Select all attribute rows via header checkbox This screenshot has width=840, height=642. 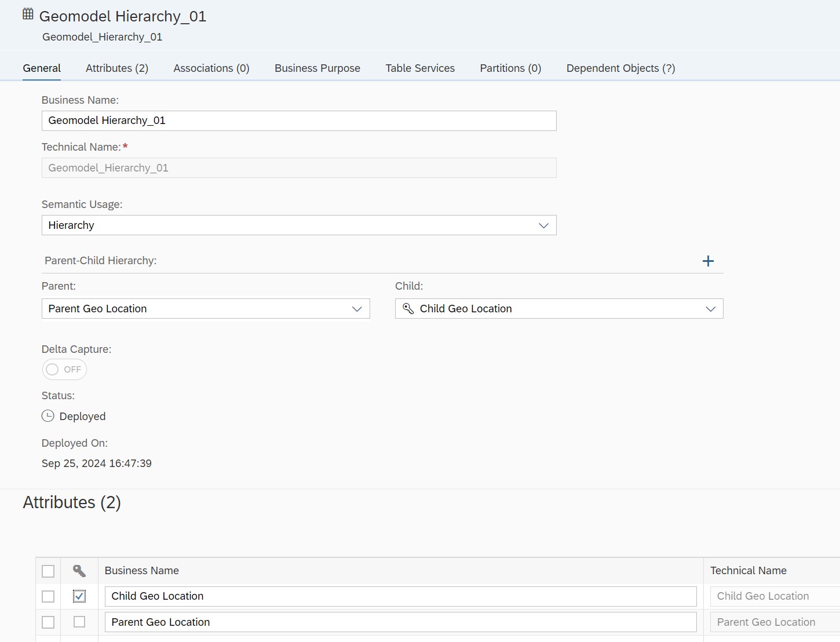pos(48,571)
